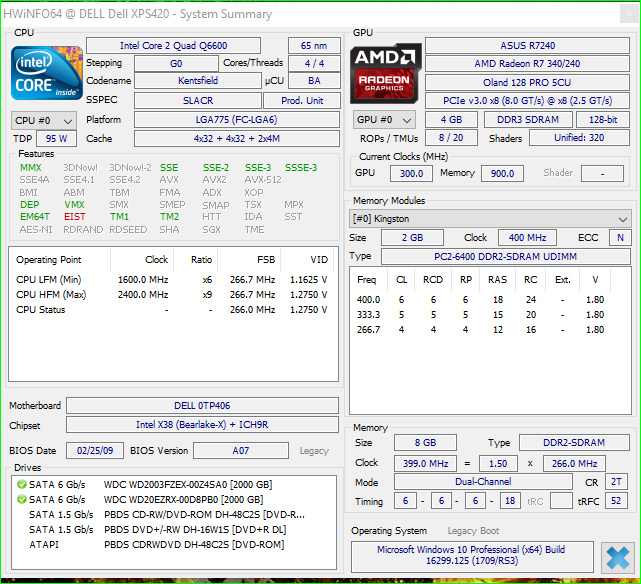Click the red EIST feature label

[74, 217]
